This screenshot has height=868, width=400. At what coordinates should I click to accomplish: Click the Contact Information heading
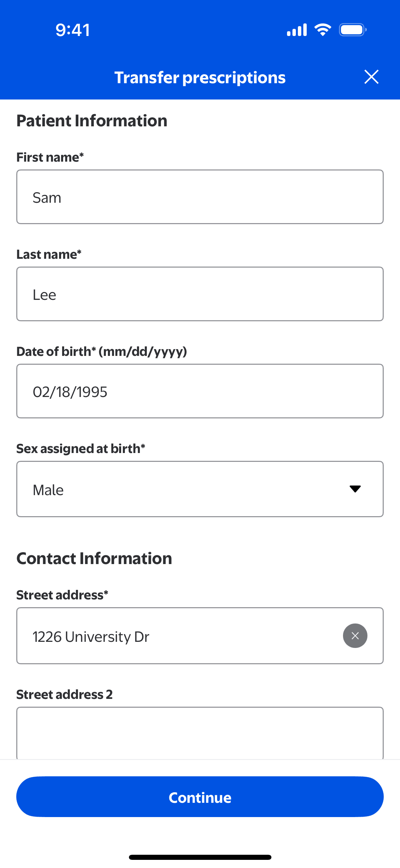tap(94, 559)
